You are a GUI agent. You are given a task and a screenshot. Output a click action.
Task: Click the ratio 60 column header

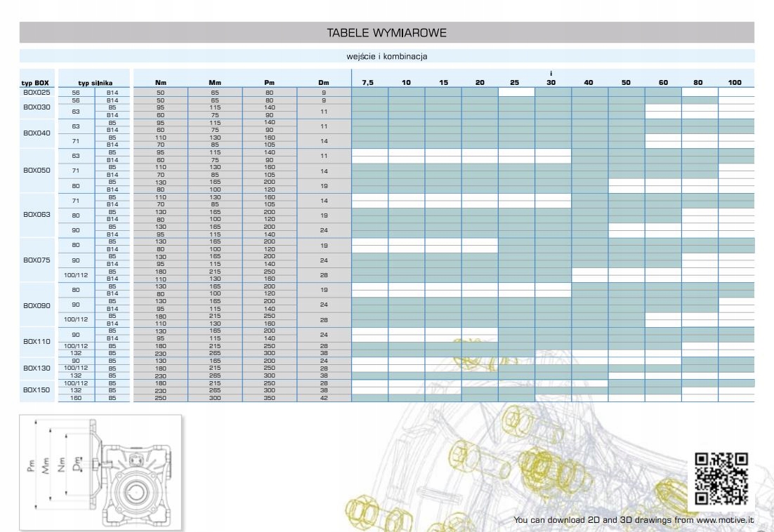point(664,82)
